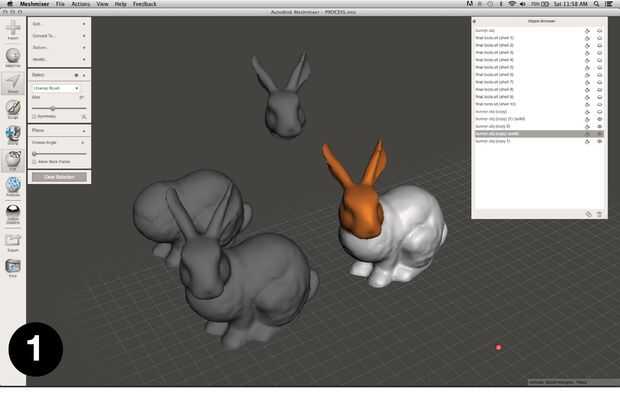Click the Wi-Fi icon in menu bar
The width and height of the screenshot is (620, 401).
512,4
